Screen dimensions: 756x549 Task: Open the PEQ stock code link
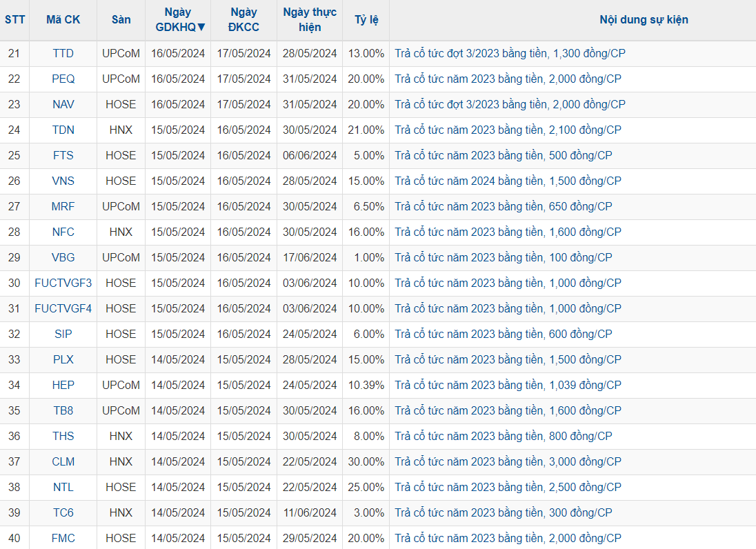click(63, 79)
